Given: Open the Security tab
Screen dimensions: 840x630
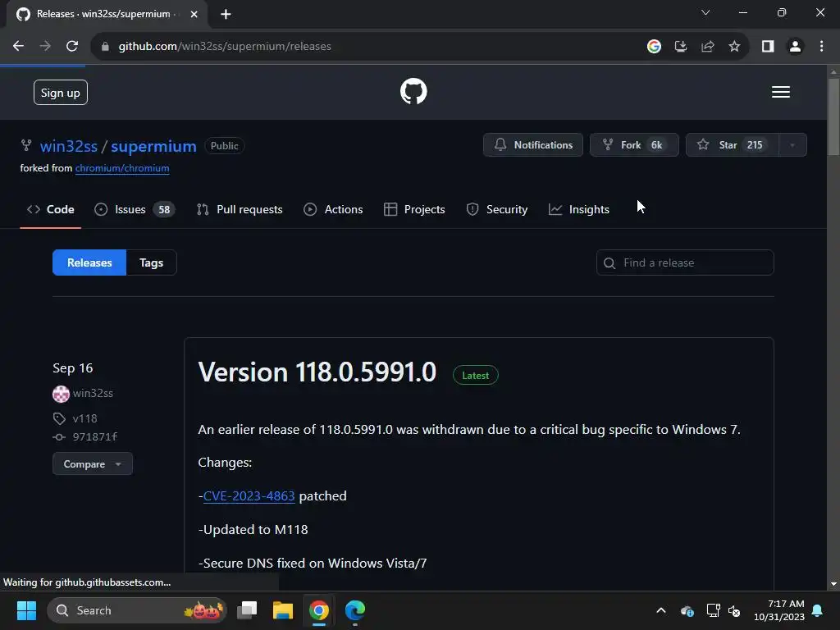Looking at the screenshot, I should (x=496, y=209).
